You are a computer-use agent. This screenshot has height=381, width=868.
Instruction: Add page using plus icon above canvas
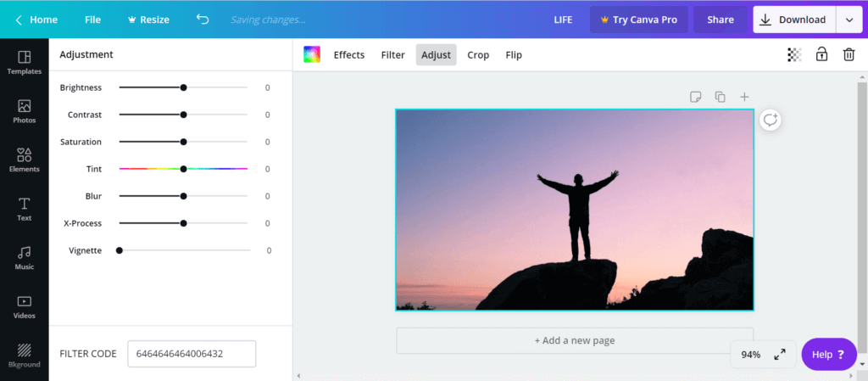click(744, 97)
